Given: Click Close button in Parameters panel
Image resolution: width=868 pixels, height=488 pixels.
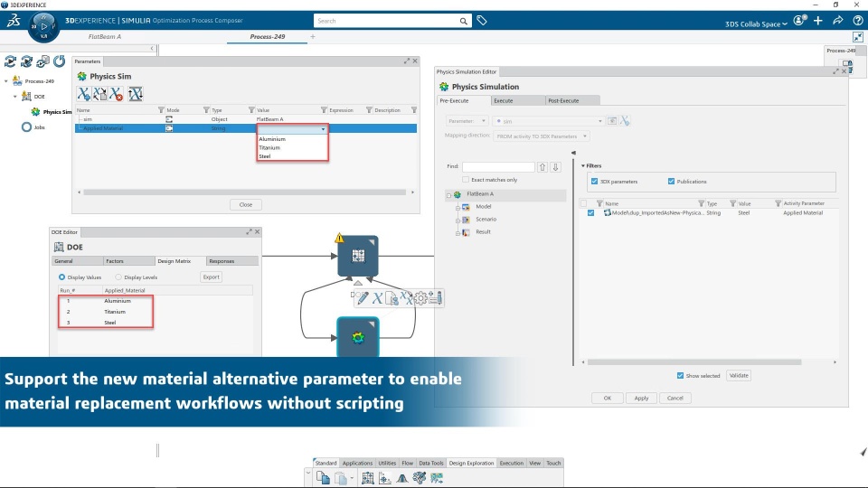Looking at the screenshot, I should pyautogui.click(x=245, y=205).
